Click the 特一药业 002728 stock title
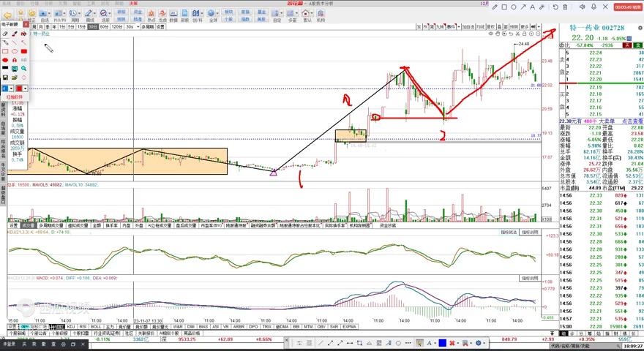Screen dimensions: 644x351 tap(596, 28)
